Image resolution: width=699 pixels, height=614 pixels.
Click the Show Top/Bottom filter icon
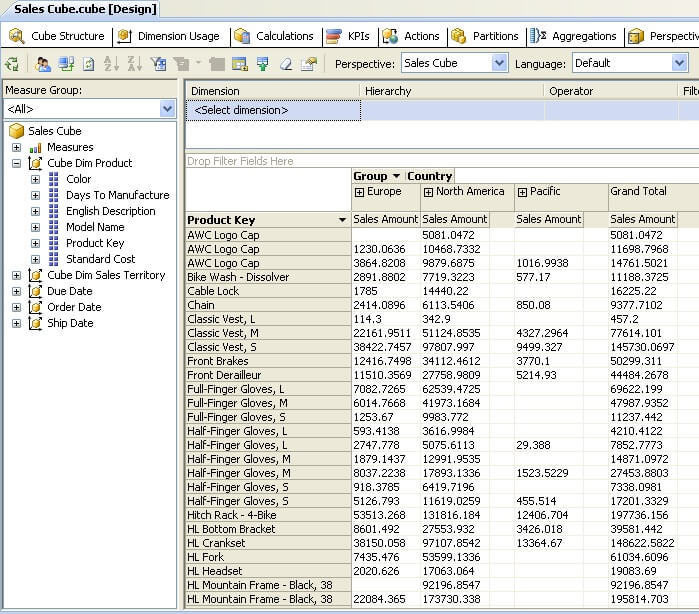(x=181, y=64)
